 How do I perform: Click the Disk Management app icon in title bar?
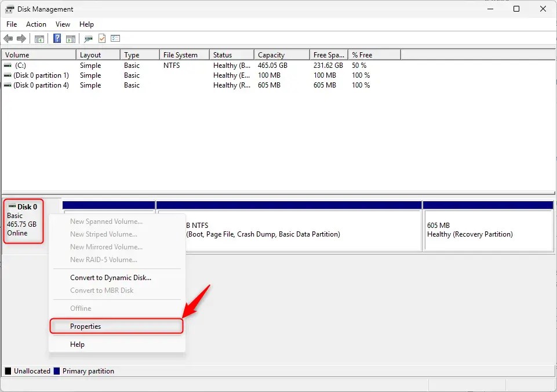point(10,9)
